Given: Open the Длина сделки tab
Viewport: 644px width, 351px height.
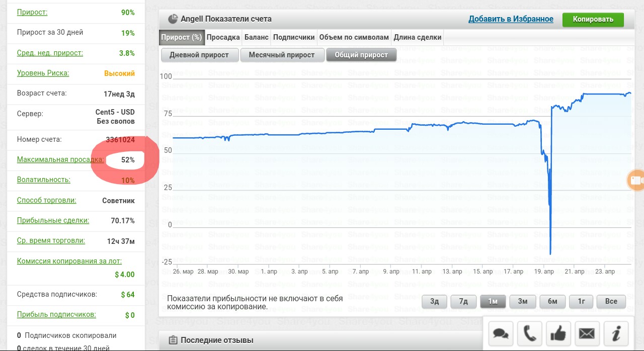Looking at the screenshot, I should click(418, 37).
